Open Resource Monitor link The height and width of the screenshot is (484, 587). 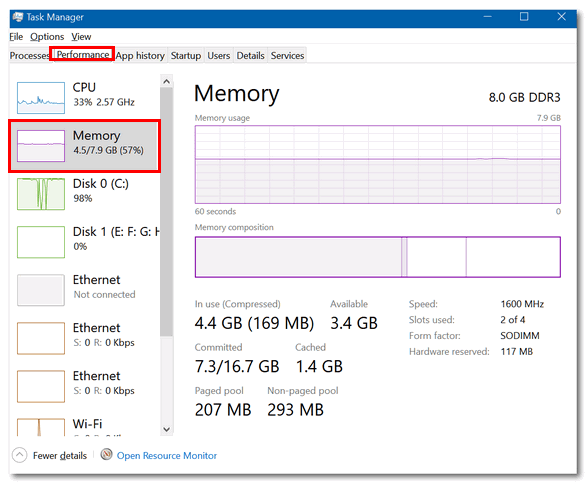coord(167,456)
